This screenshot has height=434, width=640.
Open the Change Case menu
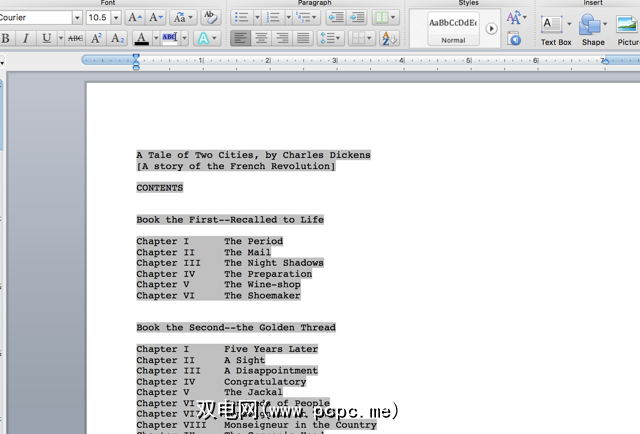[x=182, y=18]
